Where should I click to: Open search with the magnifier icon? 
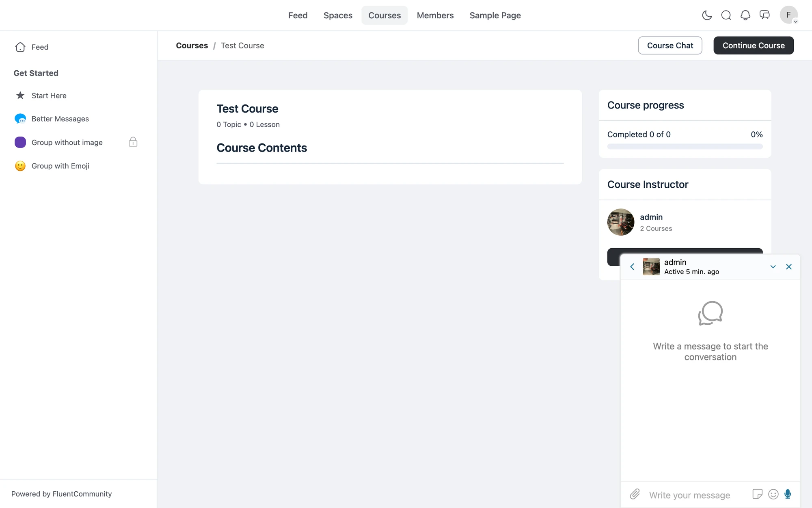pyautogui.click(x=726, y=15)
